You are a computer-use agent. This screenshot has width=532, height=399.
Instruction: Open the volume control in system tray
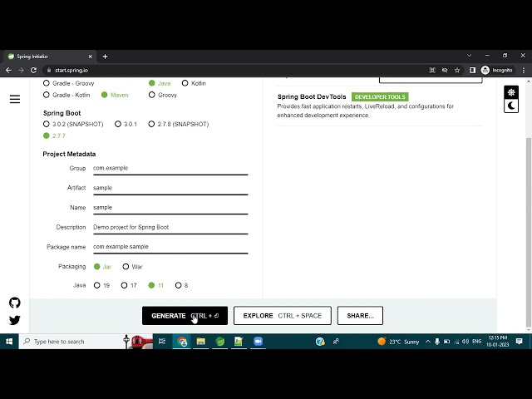coord(465,342)
